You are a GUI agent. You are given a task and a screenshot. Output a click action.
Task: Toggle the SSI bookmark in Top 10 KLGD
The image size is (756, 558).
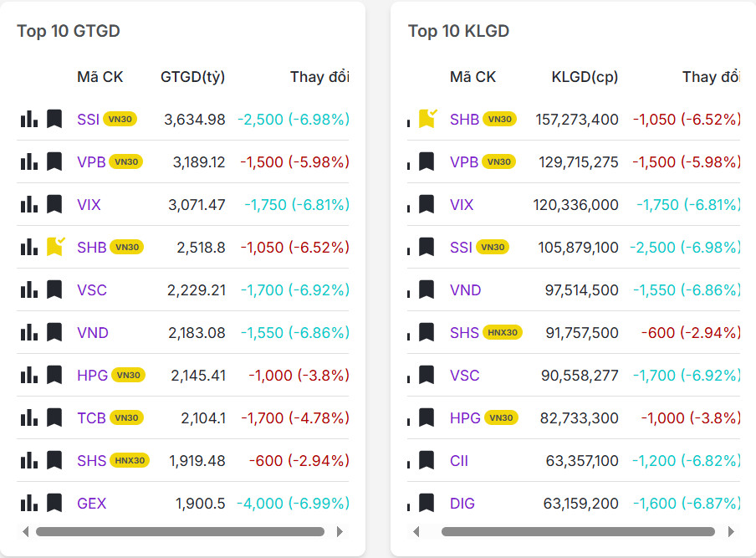[x=427, y=247]
